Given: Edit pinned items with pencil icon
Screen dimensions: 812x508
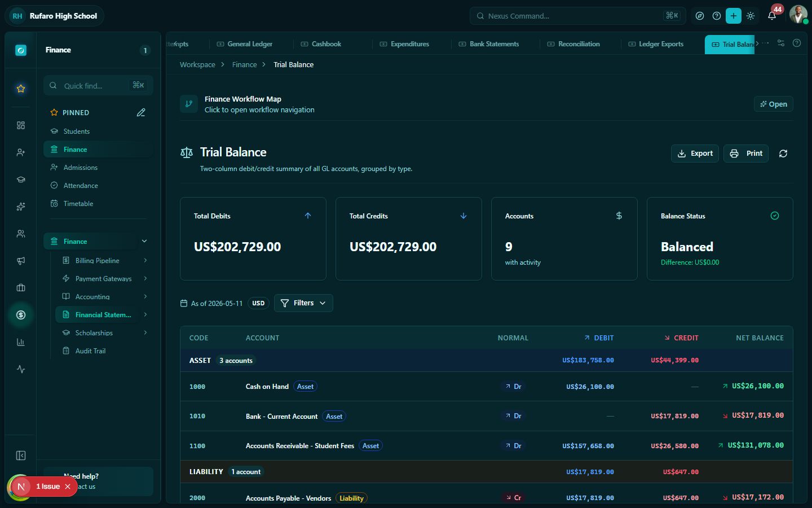Looking at the screenshot, I should coord(141,112).
